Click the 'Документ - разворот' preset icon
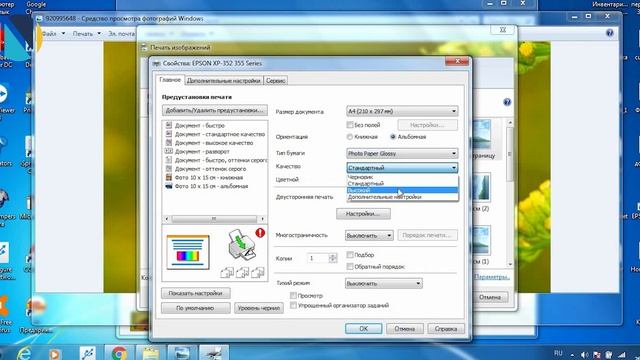Screen dimensions: 640x360 (x=169, y=151)
